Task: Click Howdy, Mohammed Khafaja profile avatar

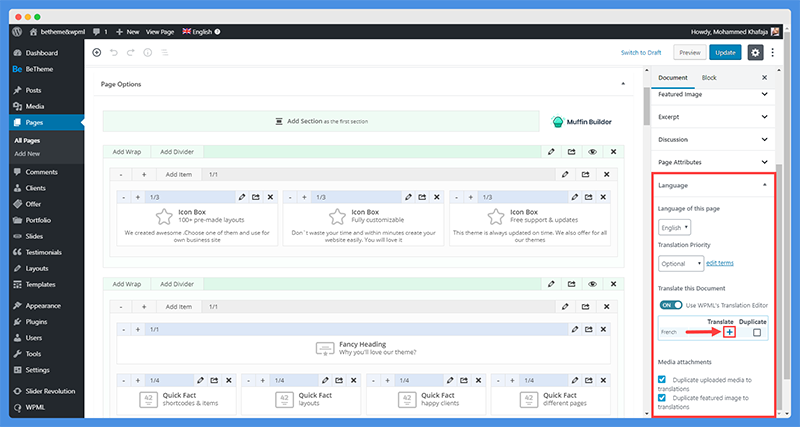Action: point(775,32)
